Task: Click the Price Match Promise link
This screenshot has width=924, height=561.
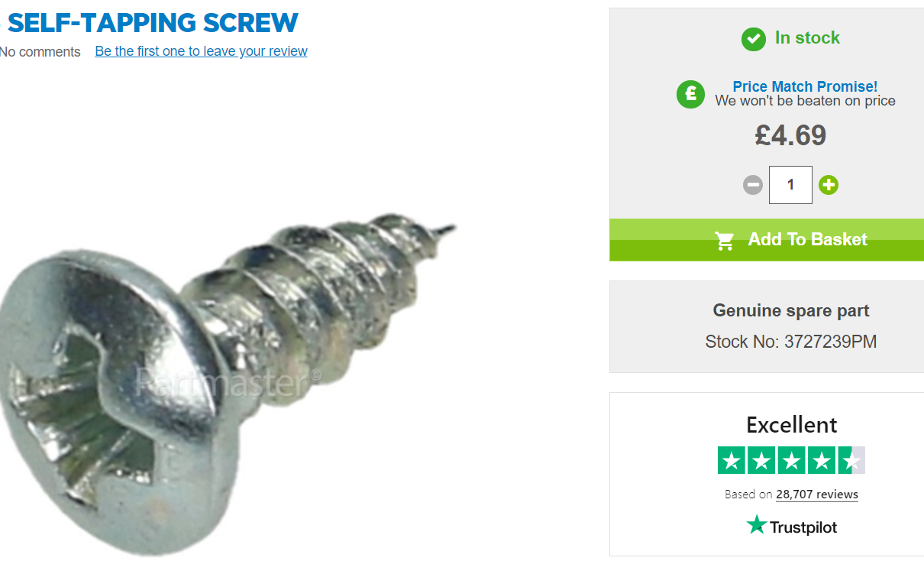Action: pyautogui.click(x=805, y=86)
